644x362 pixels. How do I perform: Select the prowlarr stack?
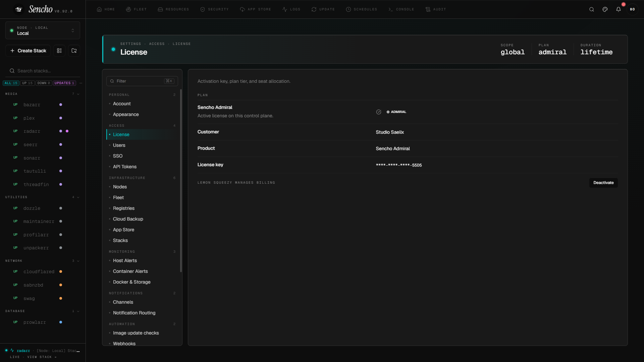point(43,322)
